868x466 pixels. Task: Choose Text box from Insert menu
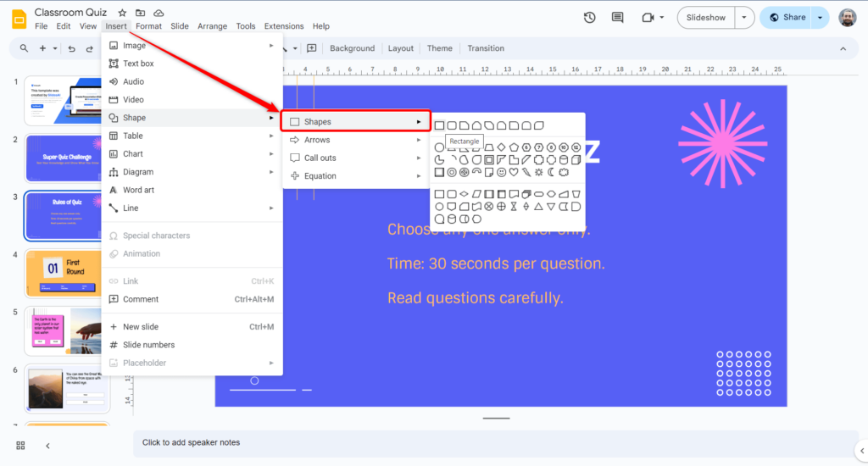[x=138, y=64]
